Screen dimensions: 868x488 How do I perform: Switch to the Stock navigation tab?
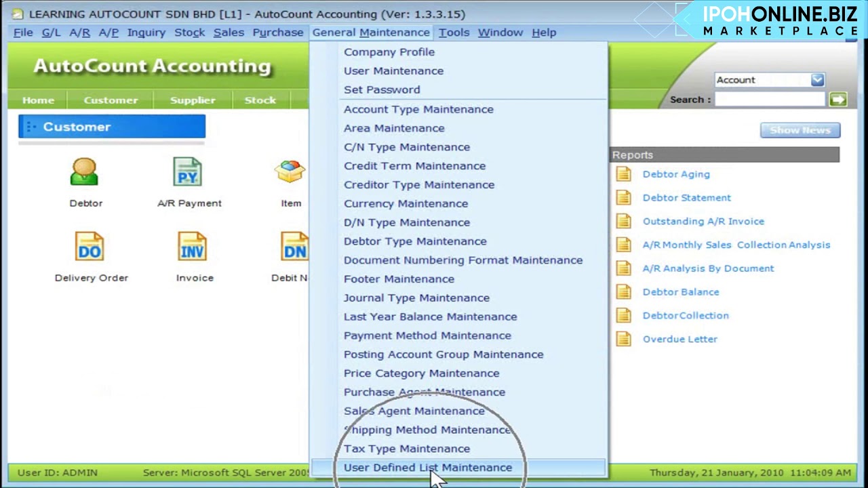click(260, 100)
